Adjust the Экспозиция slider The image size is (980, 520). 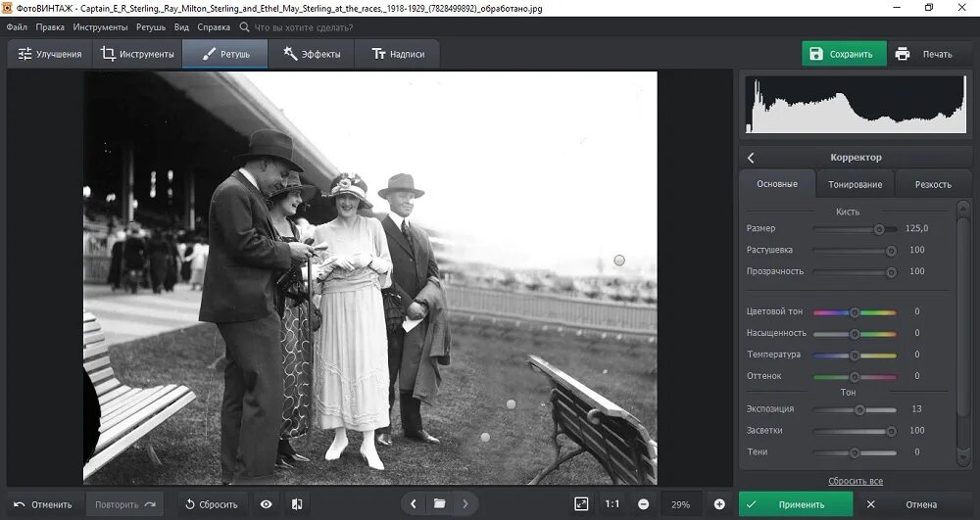(855, 410)
